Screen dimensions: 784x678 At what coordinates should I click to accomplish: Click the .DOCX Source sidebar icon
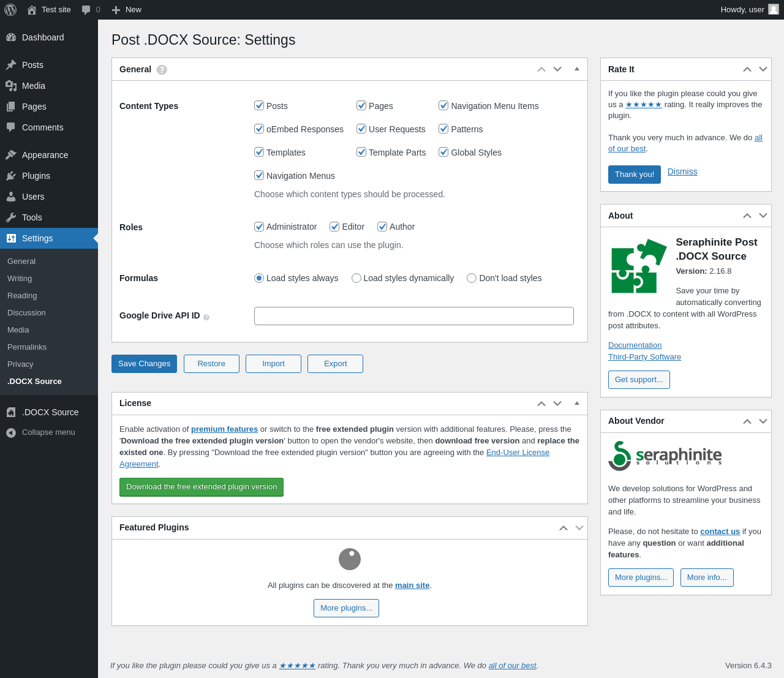(11, 412)
